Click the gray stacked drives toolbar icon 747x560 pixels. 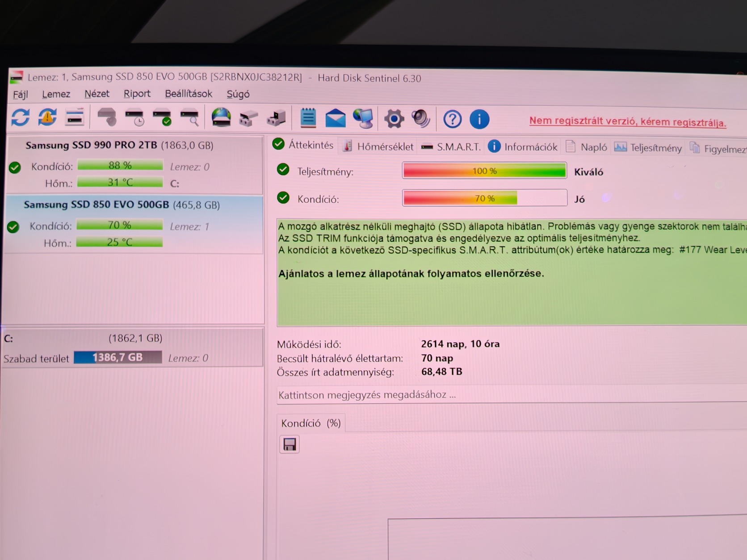click(x=248, y=118)
